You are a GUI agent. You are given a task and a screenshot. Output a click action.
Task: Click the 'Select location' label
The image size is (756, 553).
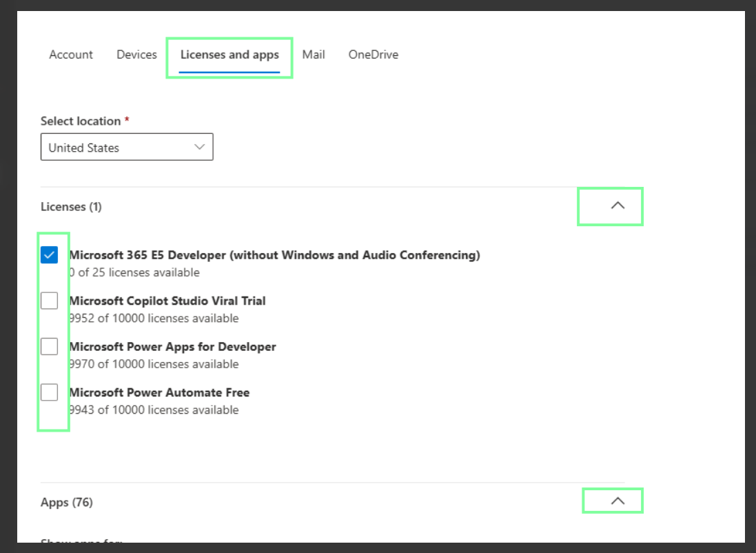coord(81,121)
